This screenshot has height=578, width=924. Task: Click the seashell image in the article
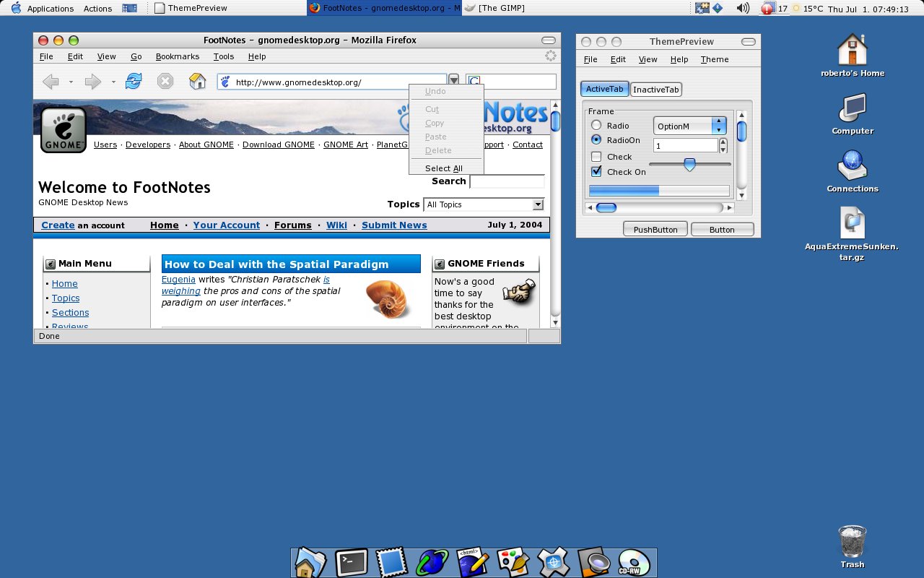point(388,298)
